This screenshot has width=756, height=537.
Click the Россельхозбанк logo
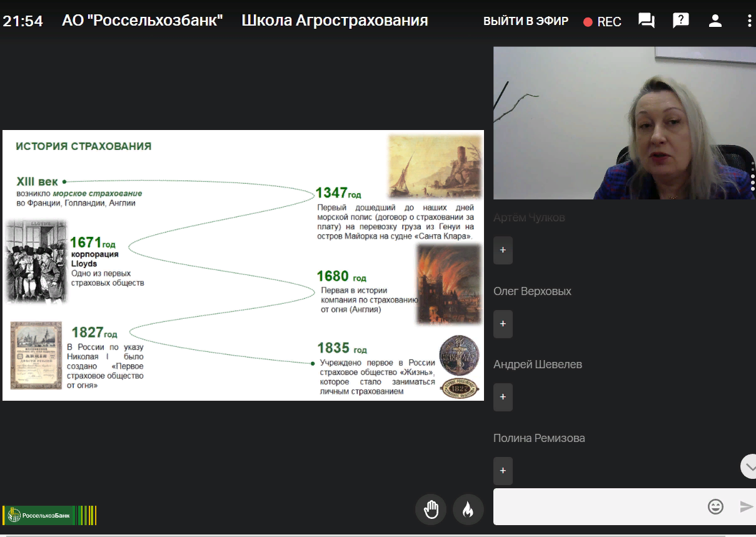(x=49, y=515)
